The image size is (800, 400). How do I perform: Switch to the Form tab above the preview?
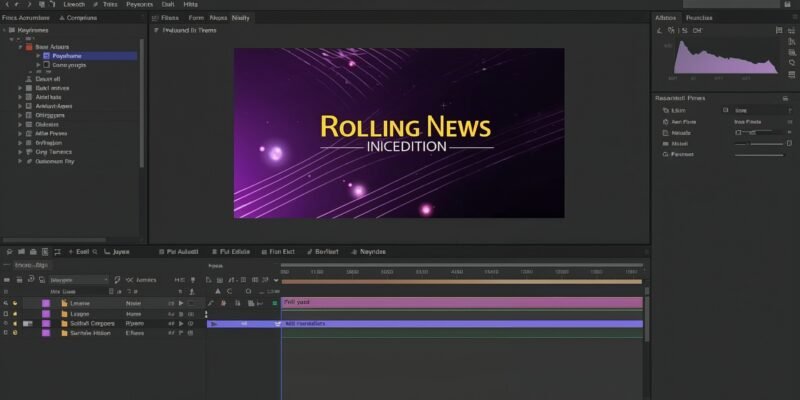click(x=196, y=18)
